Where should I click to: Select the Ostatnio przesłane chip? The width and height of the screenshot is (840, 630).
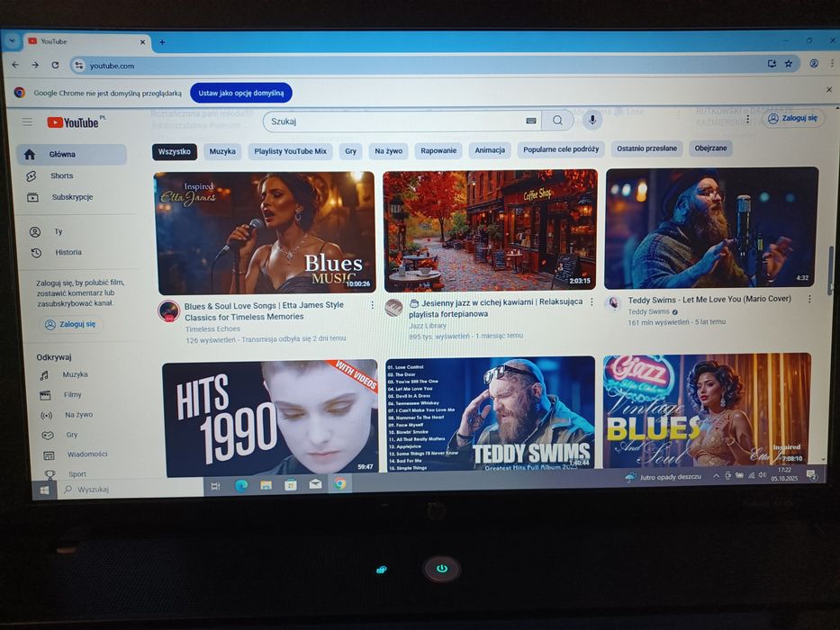pos(646,148)
